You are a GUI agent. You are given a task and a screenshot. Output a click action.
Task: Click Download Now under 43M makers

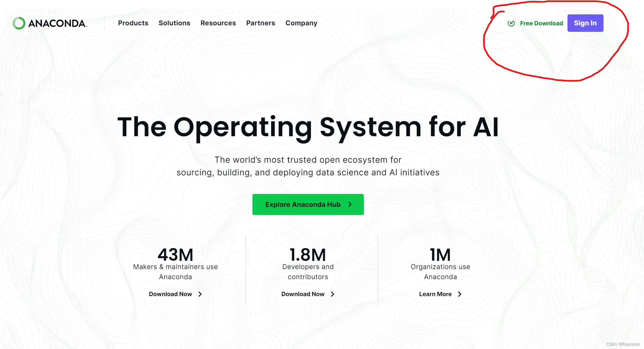point(170,294)
